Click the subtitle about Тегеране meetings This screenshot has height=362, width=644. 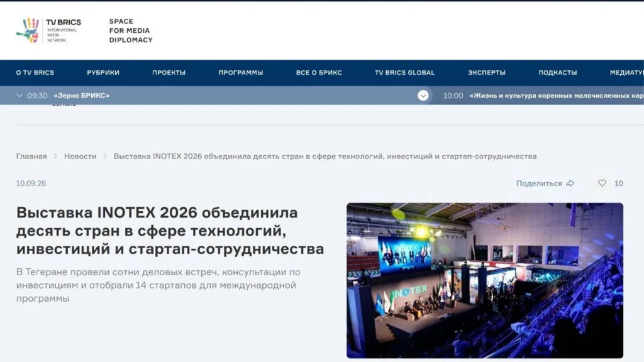point(158,285)
